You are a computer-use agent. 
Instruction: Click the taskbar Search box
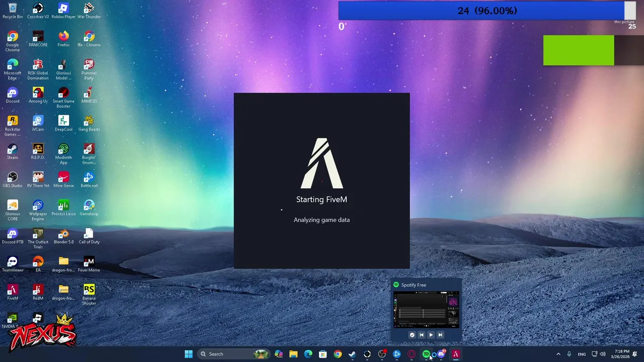234,354
